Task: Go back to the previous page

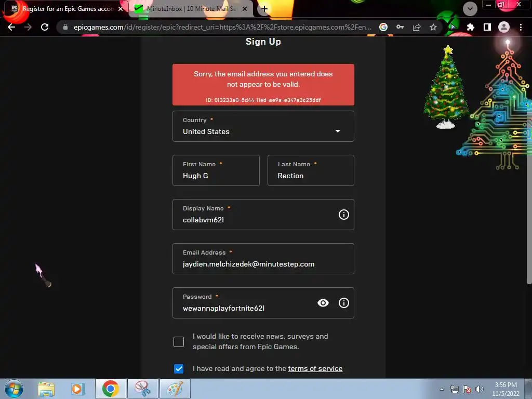Action: click(11, 27)
